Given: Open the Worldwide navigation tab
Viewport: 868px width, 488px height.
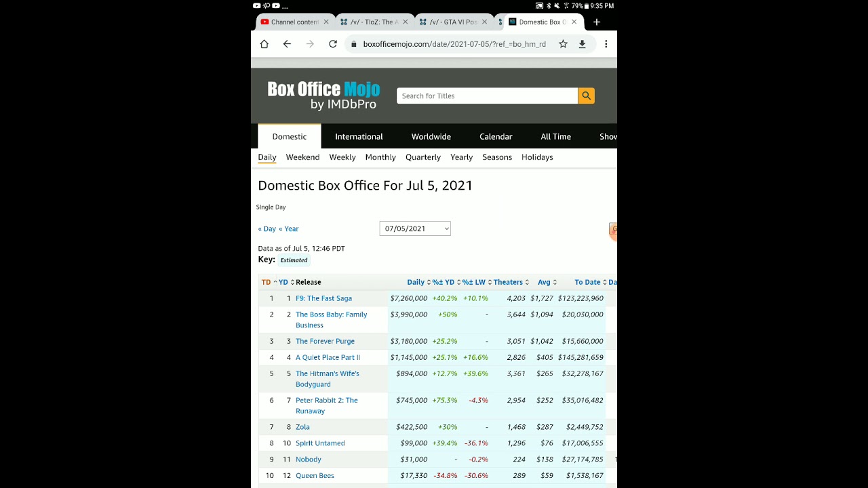Looking at the screenshot, I should point(431,136).
